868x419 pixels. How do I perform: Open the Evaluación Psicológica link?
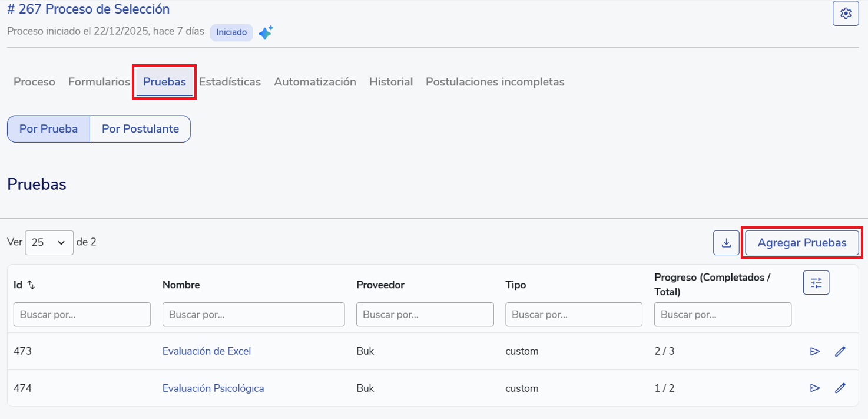pyautogui.click(x=213, y=388)
